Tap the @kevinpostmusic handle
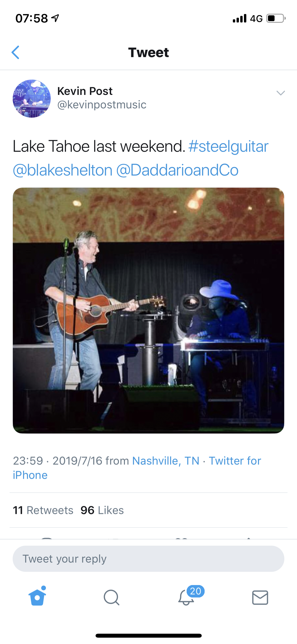297x644 pixels. pyautogui.click(x=102, y=105)
